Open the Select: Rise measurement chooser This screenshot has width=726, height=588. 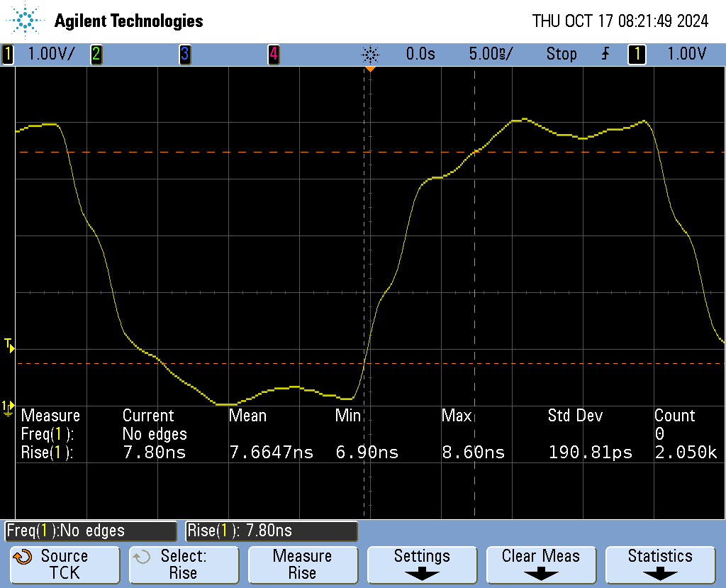point(183,564)
